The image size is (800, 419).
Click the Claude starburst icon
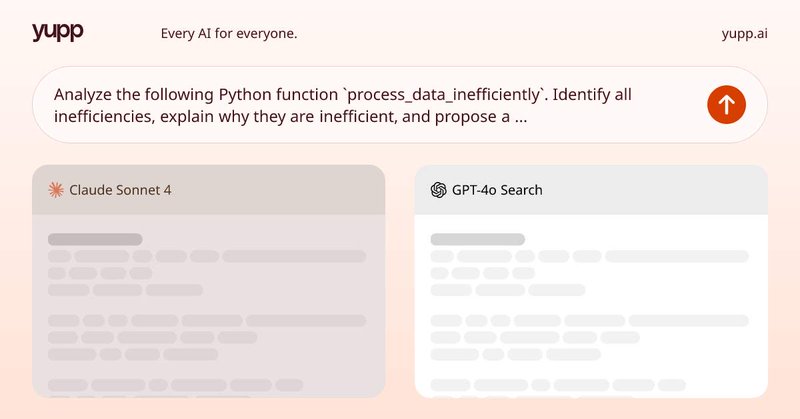(56, 189)
